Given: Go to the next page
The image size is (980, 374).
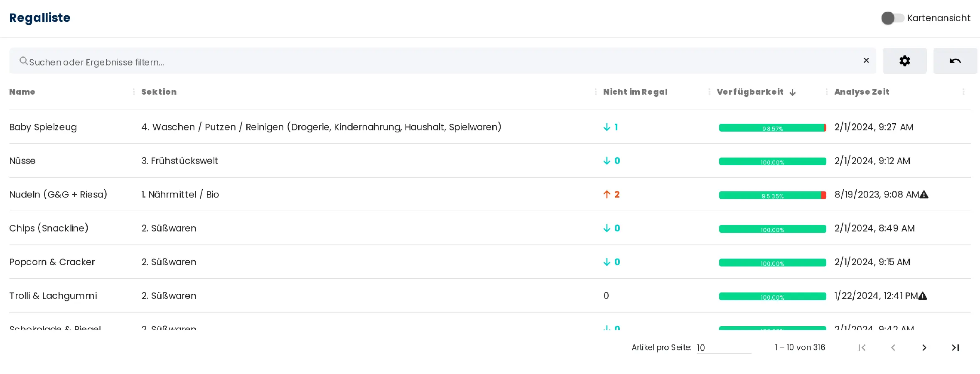Looking at the screenshot, I should coord(924,348).
